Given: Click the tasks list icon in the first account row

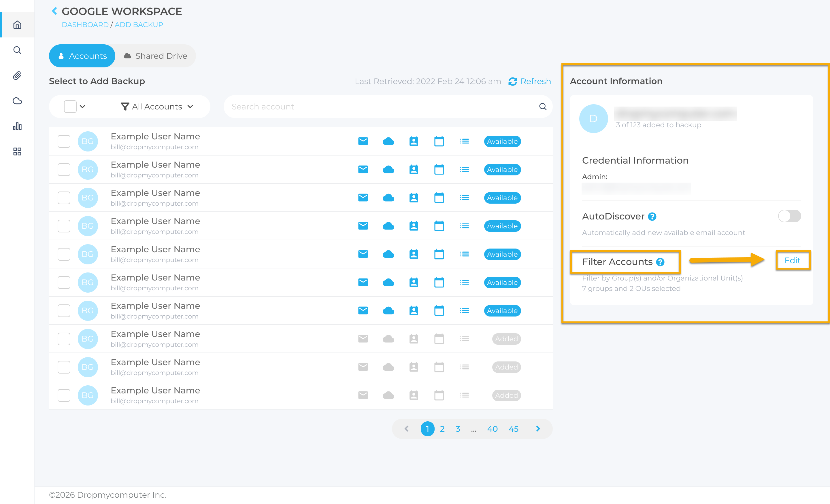Looking at the screenshot, I should [x=465, y=141].
